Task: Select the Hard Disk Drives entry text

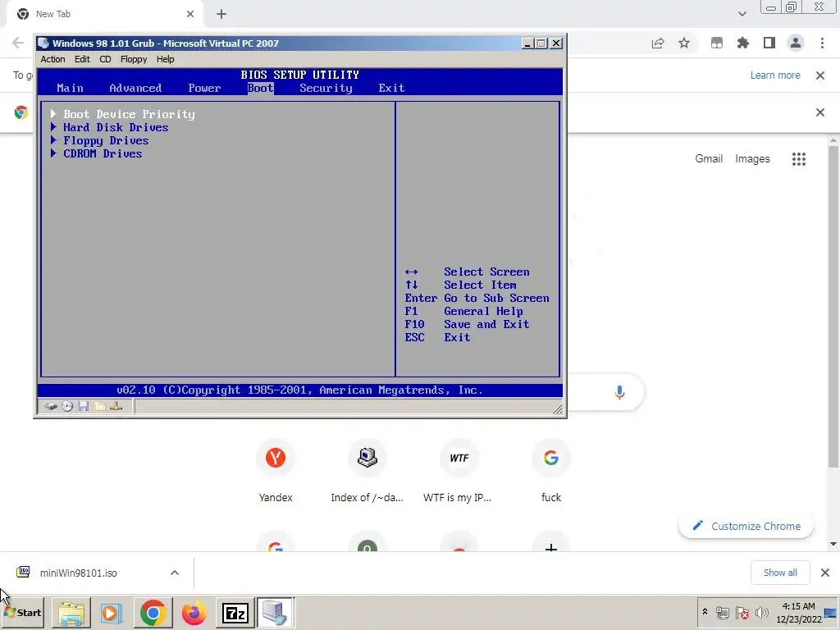Action: click(116, 127)
